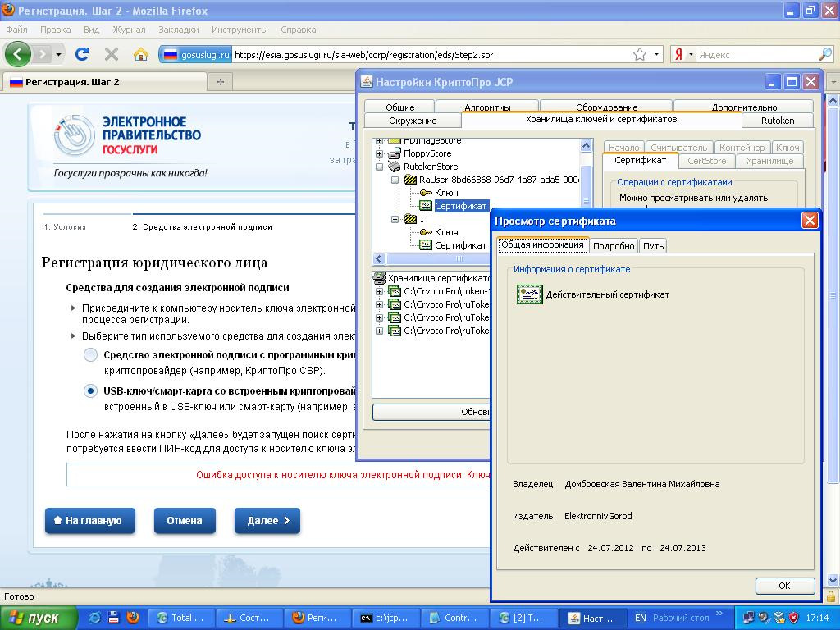
Task: Bookmark page with the star icon
Action: click(640, 55)
